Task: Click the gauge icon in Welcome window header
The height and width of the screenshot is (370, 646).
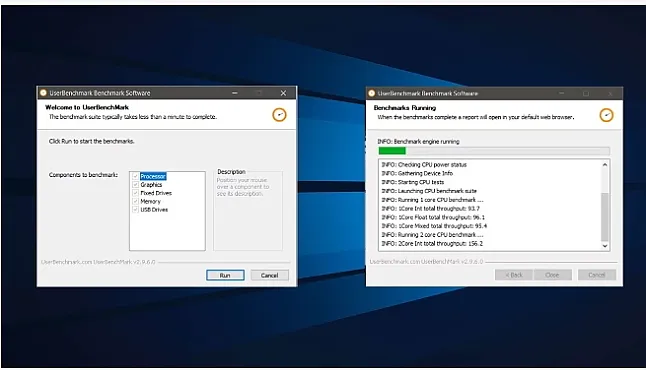Action: (x=279, y=115)
